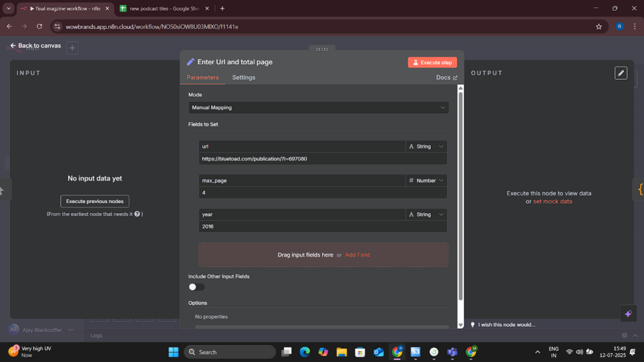Click the help question mark icon
Image resolution: width=644 pixels, height=362 pixels.
pos(137,214)
